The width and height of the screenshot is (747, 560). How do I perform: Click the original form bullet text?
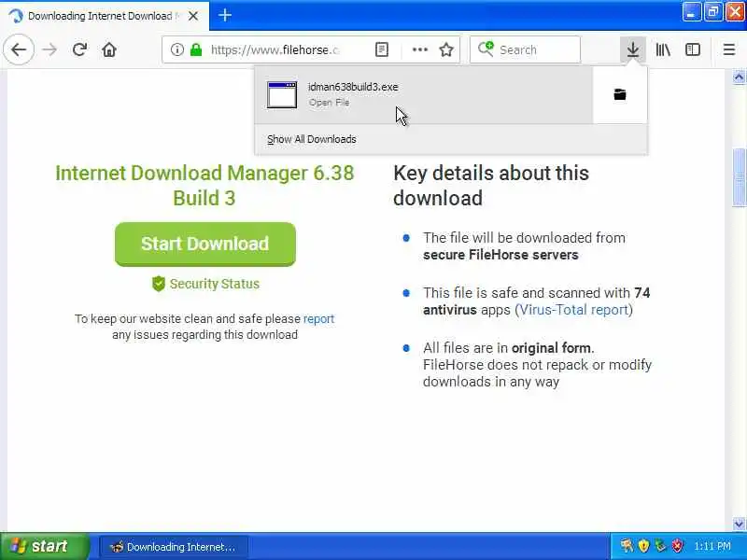pos(551,348)
